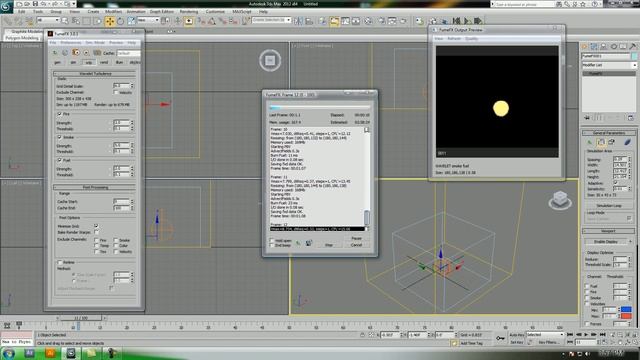Toggle Bake Render Warps checkbox
Screen dimensions: 640x360
point(96,232)
